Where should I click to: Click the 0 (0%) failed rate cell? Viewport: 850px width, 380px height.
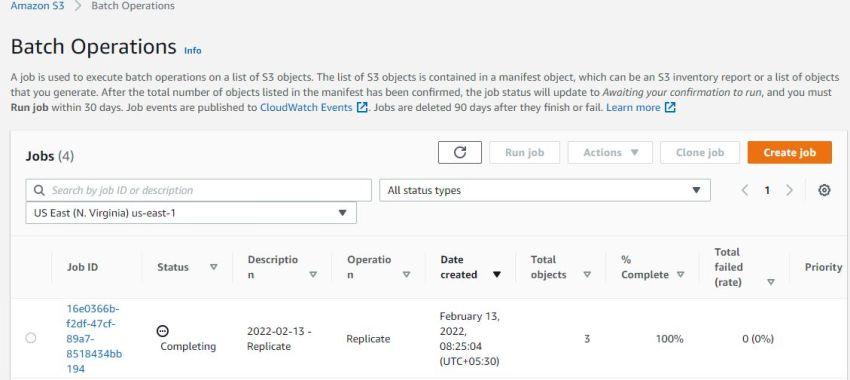pyautogui.click(x=758, y=339)
